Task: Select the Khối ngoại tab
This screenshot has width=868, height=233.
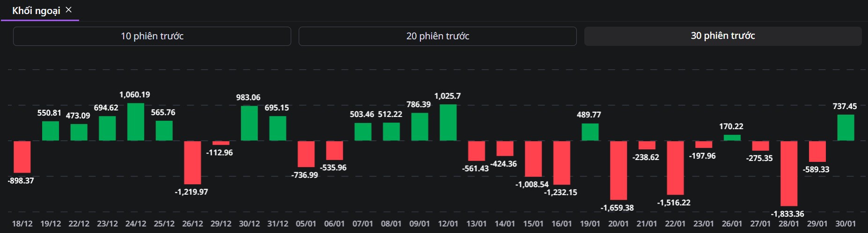Action: pyautogui.click(x=36, y=11)
